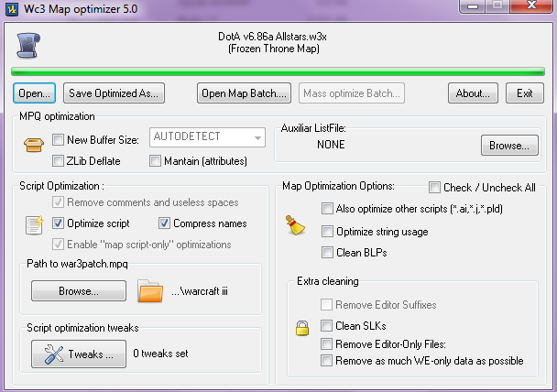The height and width of the screenshot is (392, 557).
Task: Toggle the Check / Uncheck All checkbox
Action: point(434,187)
